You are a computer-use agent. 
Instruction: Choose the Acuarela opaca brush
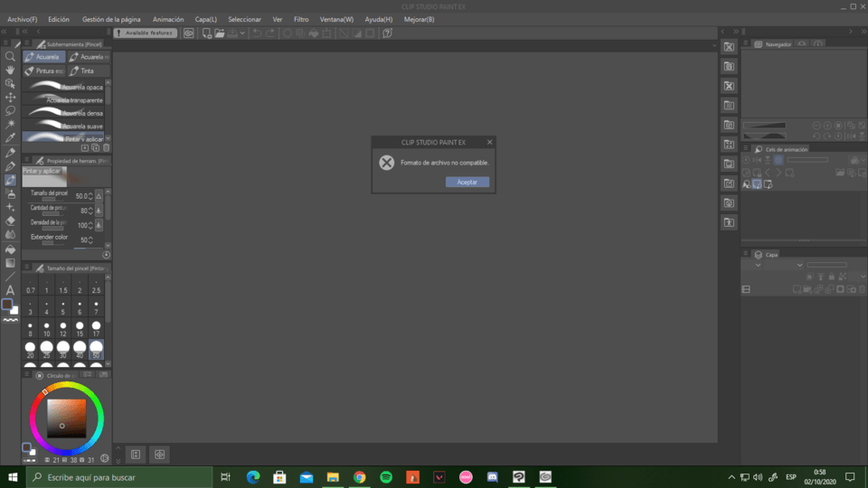pos(63,87)
